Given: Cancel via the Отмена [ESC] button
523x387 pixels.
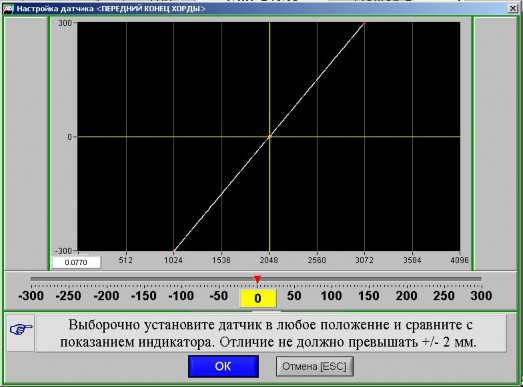Looking at the screenshot, I should [314, 366].
